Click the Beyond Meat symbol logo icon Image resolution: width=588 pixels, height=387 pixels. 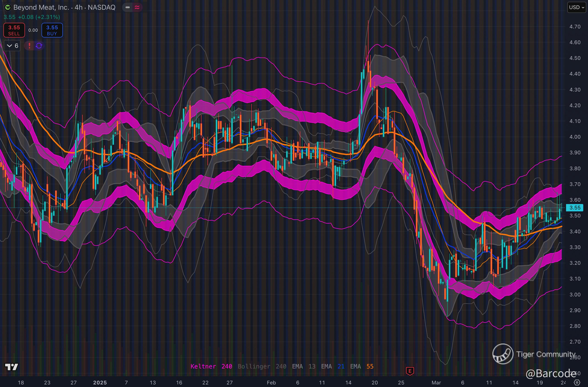[8, 7]
